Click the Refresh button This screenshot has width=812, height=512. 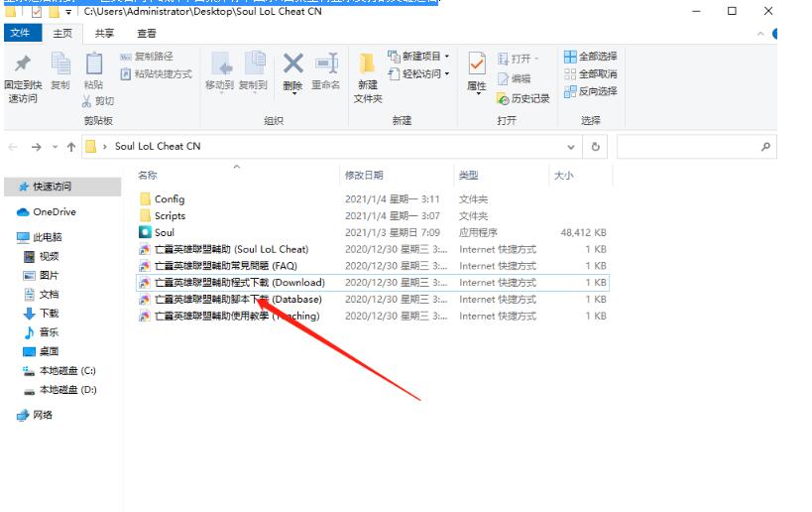596,147
